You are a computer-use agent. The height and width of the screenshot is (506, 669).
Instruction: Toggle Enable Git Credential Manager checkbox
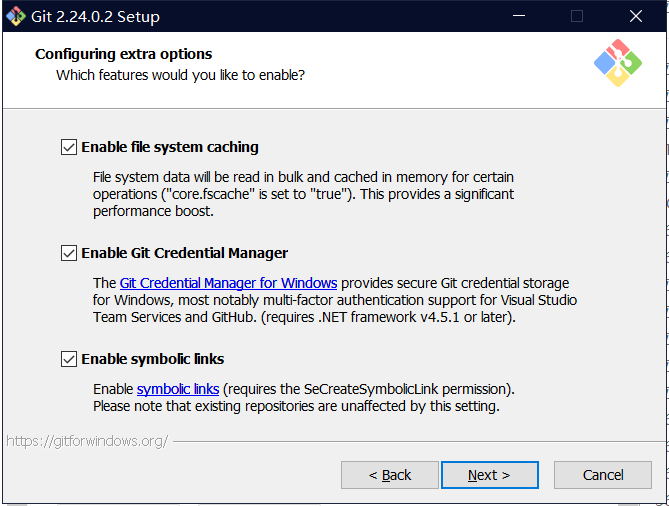click(69, 253)
